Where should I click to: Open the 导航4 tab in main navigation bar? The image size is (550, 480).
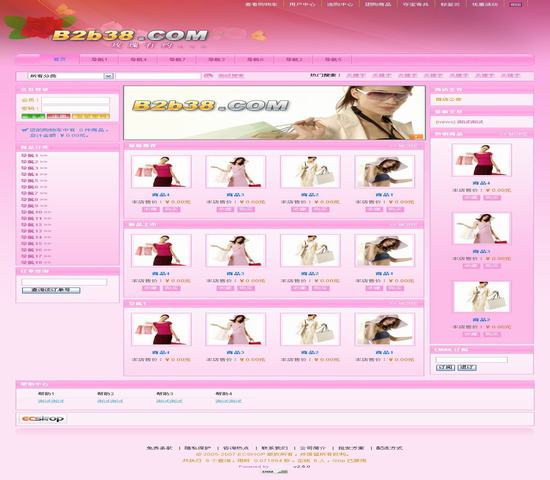[139, 60]
